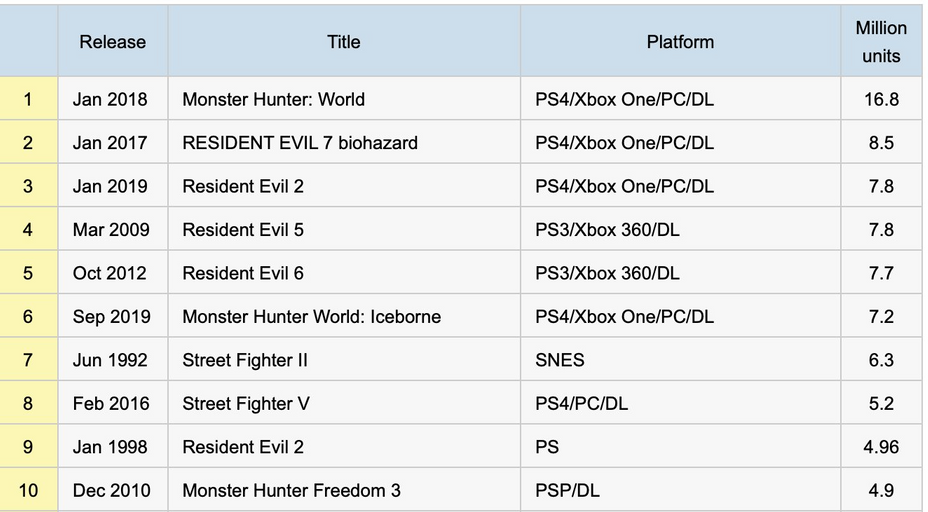Select the 4.96 million units value
Screen dimensions: 928x512
881,447
